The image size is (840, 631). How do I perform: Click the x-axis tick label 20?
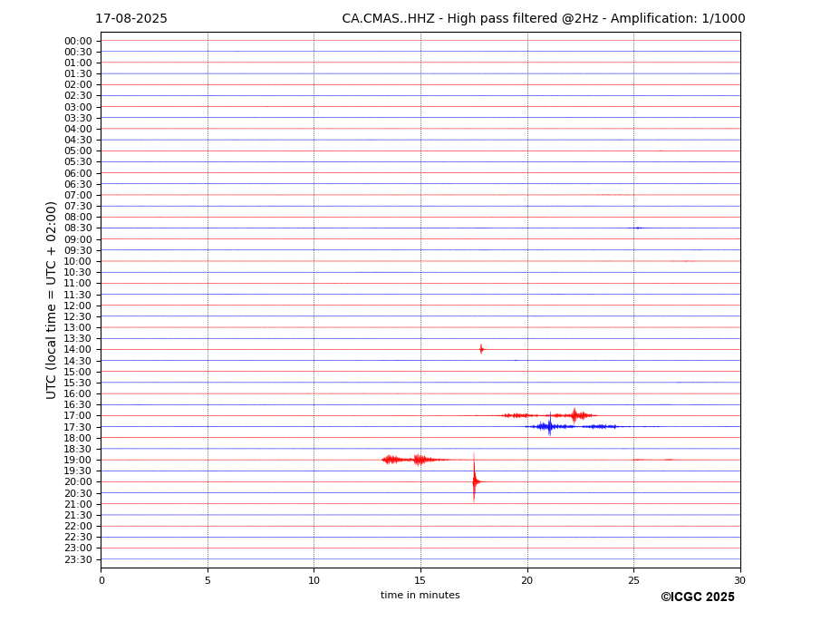[x=527, y=580]
